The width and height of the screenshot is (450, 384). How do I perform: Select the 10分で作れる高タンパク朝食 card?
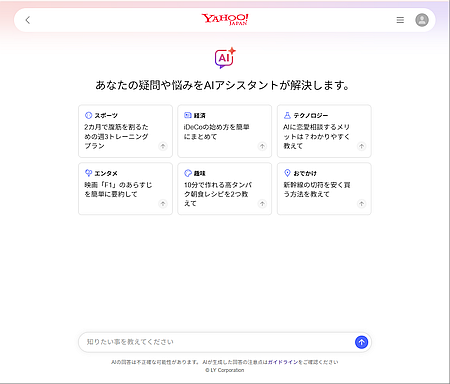point(225,189)
